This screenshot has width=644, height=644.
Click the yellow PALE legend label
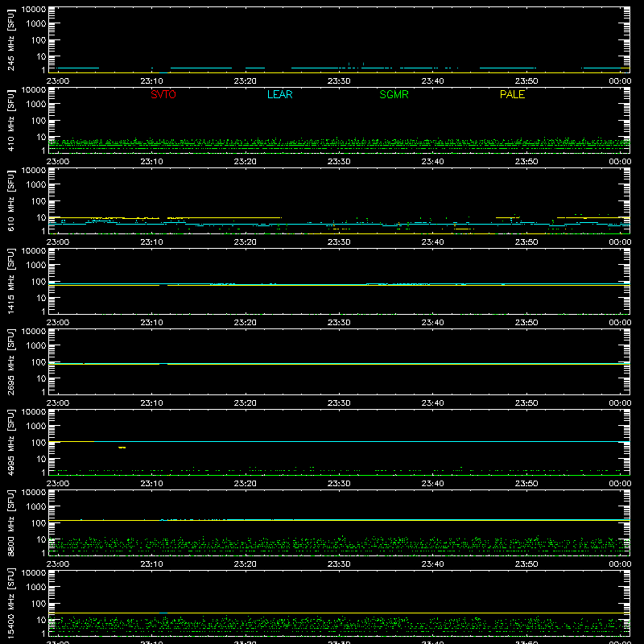[512, 94]
